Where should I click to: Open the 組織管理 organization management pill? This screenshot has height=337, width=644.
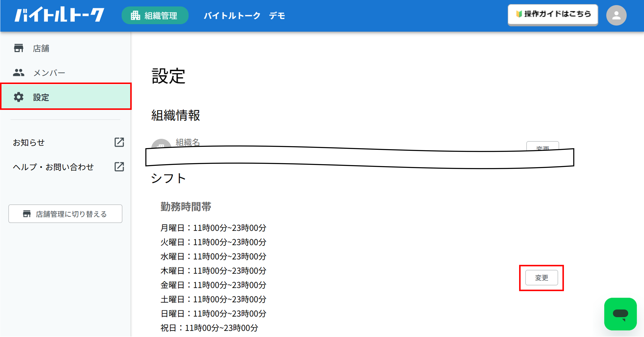pos(155,15)
